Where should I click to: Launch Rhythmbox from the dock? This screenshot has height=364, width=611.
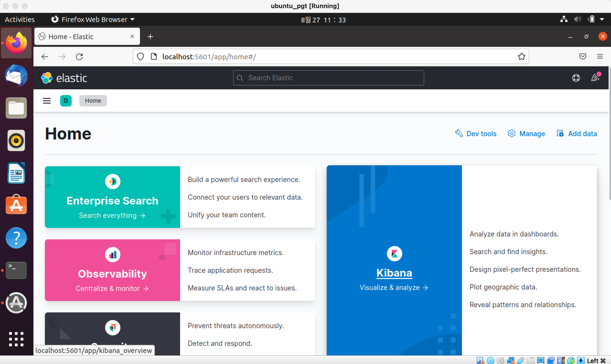click(16, 140)
